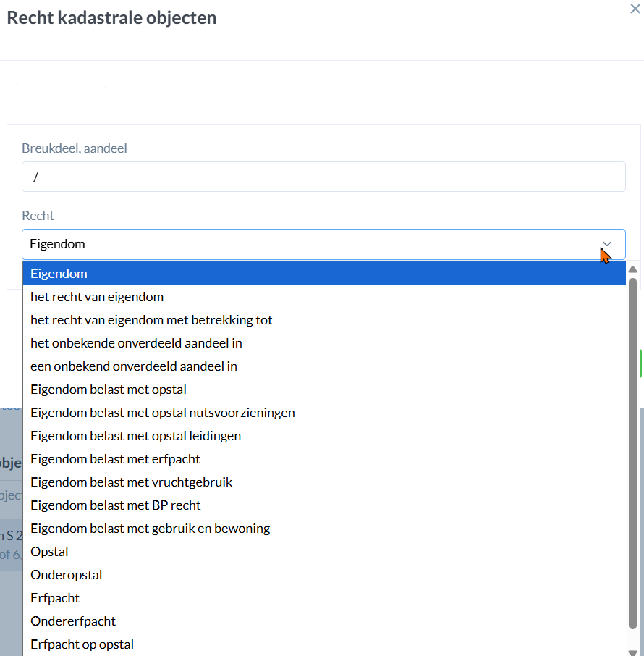Select the Onderopstal option
The image size is (644, 656).
click(67, 575)
